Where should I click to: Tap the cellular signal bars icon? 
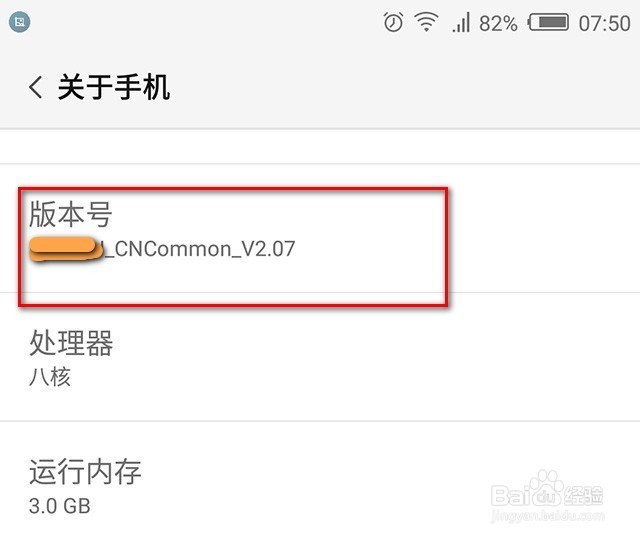pos(461,22)
